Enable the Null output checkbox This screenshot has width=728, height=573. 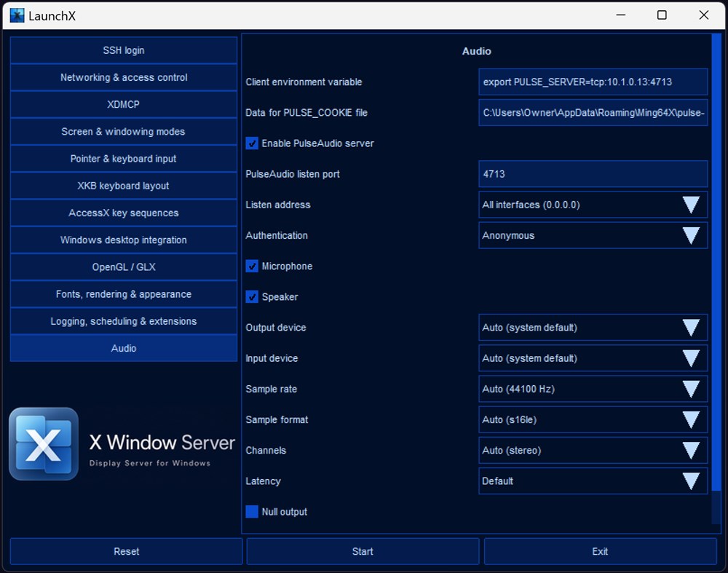252,511
